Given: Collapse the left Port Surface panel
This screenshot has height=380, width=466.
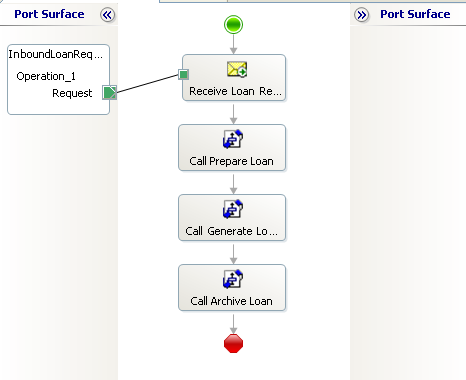Looking at the screenshot, I should [x=107, y=15].
